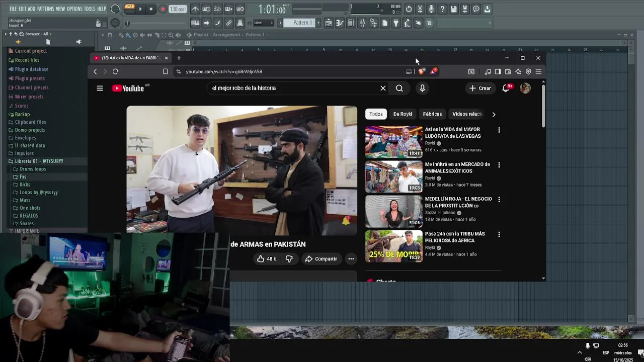Start playback in FL Studio transport
This screenshot has height=362, width=644.
[140, 9]
